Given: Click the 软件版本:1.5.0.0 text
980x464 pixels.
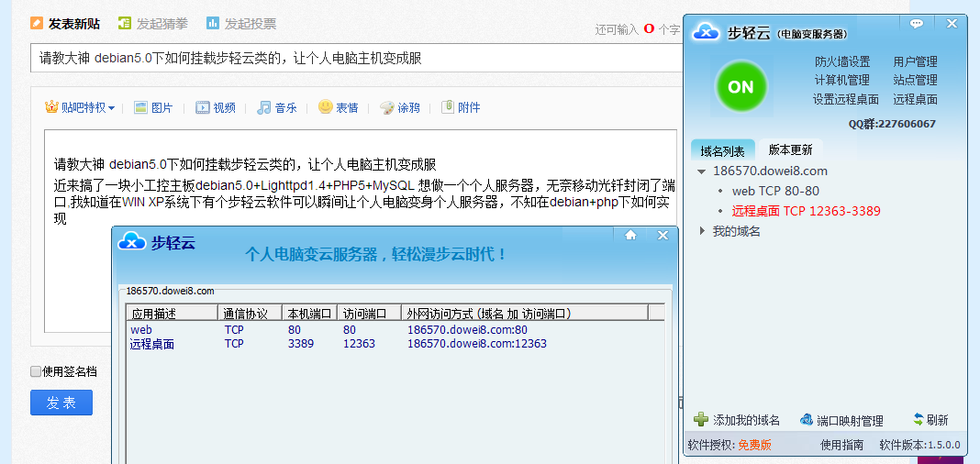Looking at the screenshot, I should 919,446.
